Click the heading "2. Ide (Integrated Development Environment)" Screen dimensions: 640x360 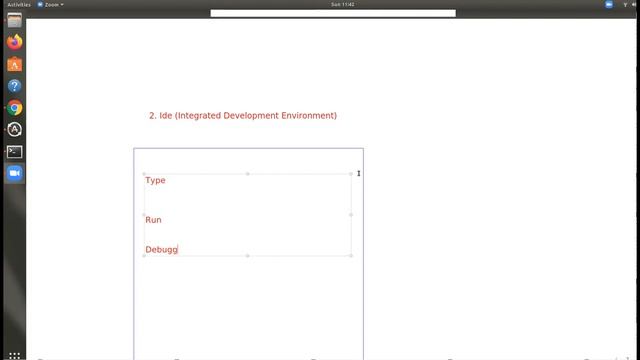click(243, 116)
